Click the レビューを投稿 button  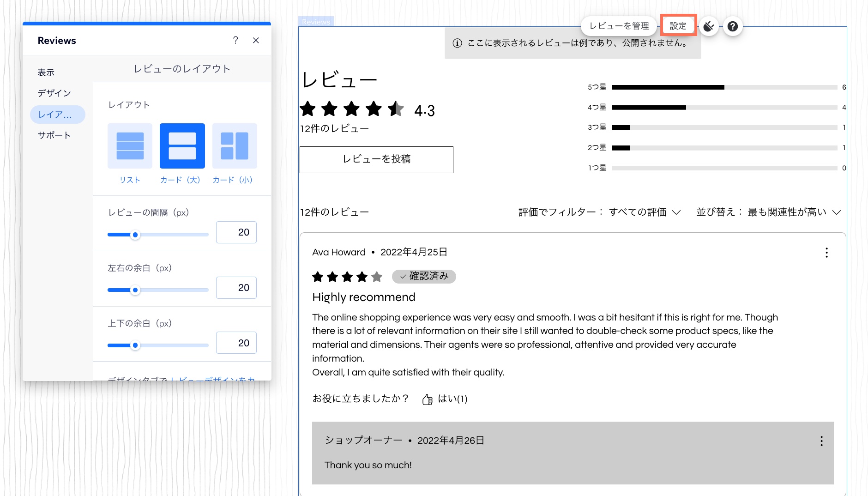click(376, 159)
